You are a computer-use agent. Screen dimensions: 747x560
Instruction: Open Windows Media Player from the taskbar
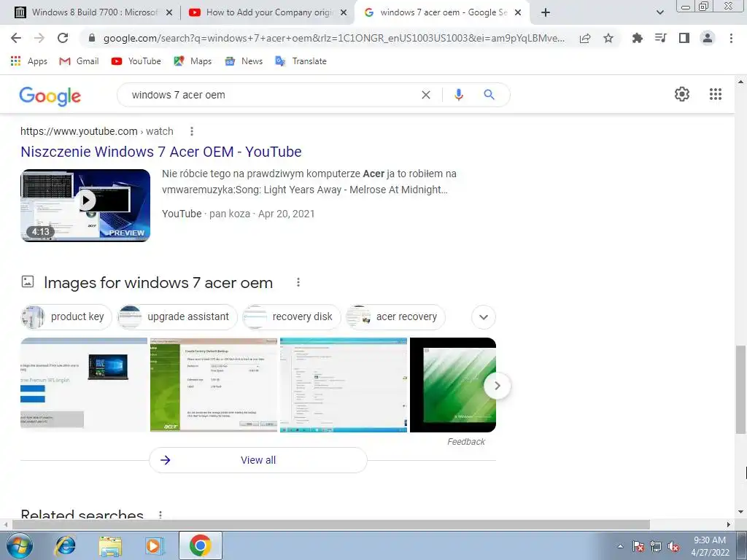point(154,545)
